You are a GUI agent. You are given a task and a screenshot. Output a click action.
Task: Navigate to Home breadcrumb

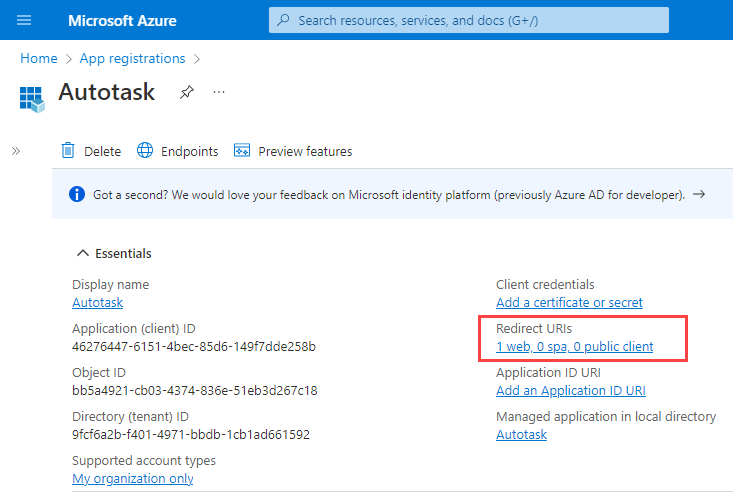[x=39, y=58]
